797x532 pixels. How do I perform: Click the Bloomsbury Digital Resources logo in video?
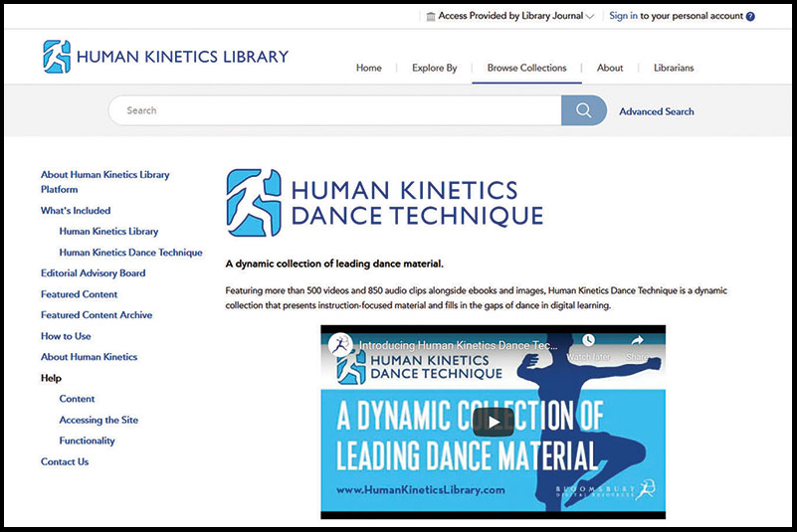pyautogui.click(x=605, y=490)
